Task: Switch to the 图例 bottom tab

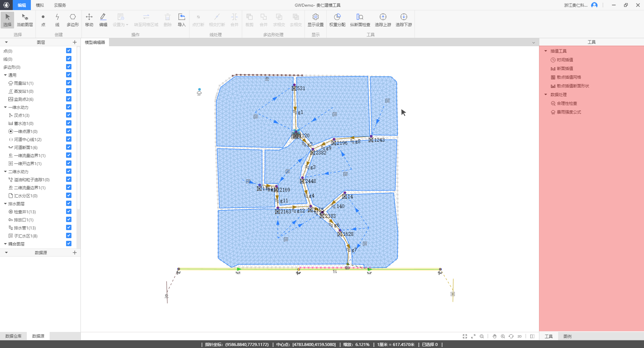Action: 568,336
